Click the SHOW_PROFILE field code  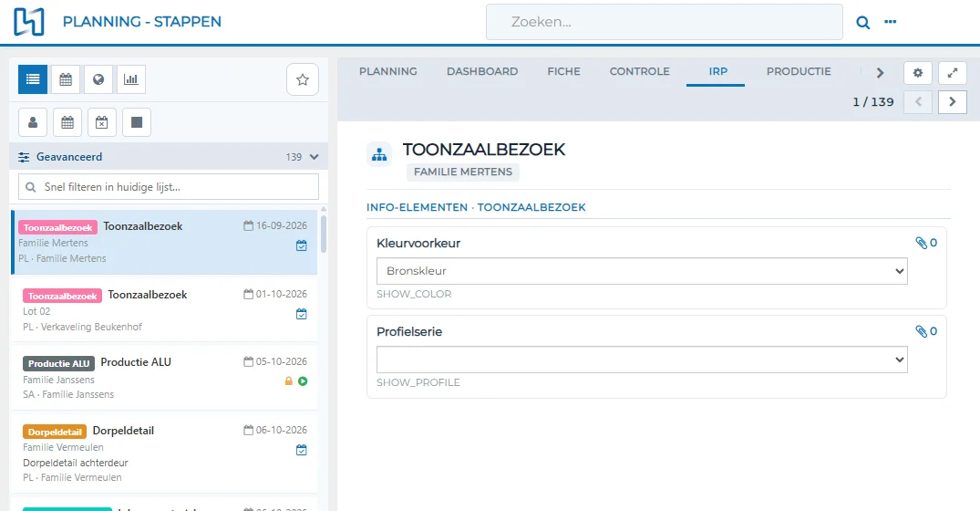click(x=418, y=382)
